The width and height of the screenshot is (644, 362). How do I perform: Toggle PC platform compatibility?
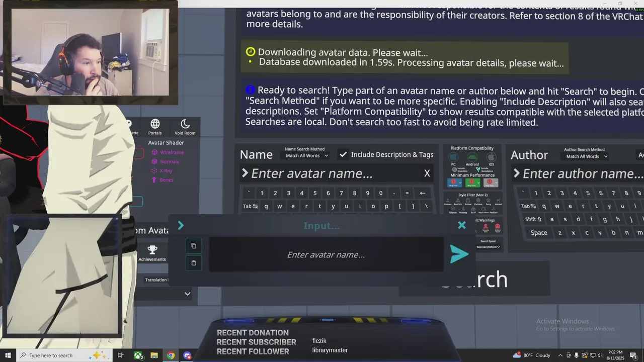(x=453, y=158)
